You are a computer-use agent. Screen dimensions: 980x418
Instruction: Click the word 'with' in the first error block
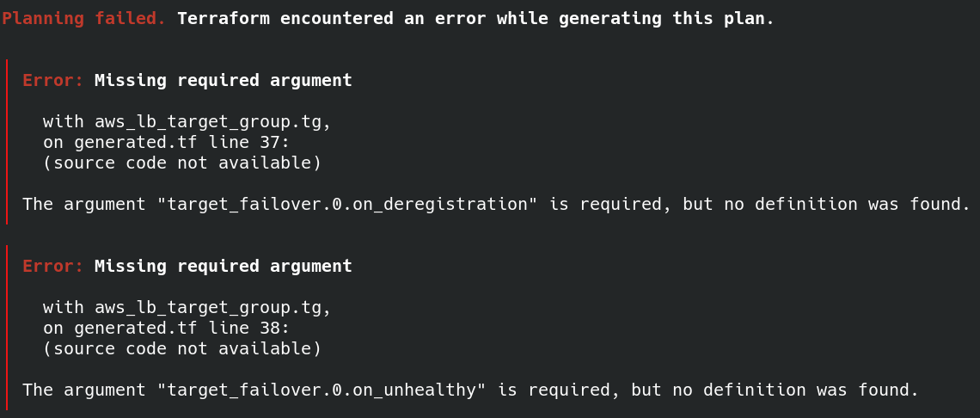tap(64, 122)
